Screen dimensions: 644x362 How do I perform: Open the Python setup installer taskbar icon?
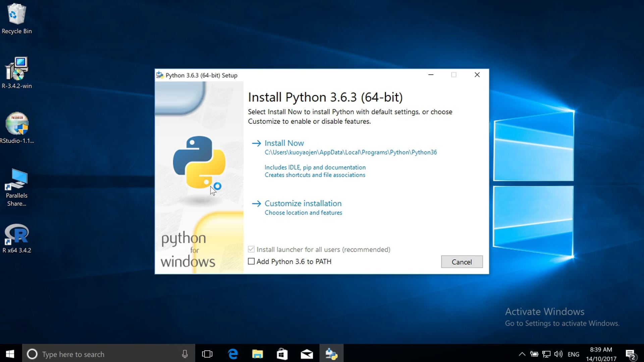[331, 354]
